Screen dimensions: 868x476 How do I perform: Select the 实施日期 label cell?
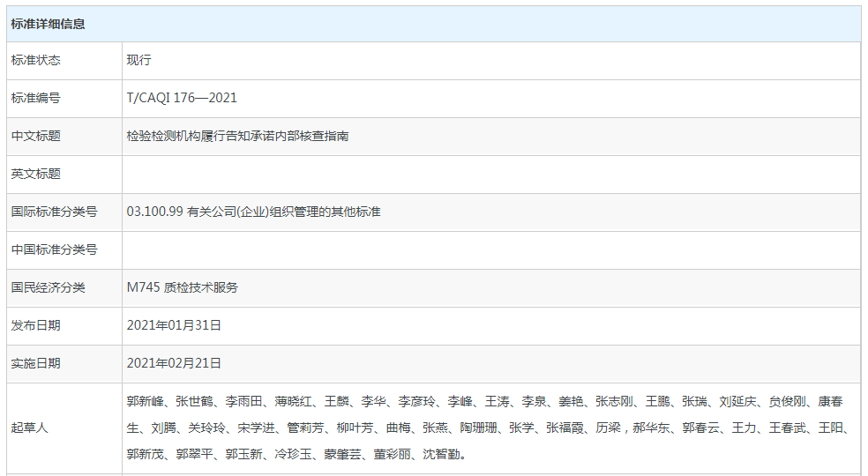coord(64,364)
